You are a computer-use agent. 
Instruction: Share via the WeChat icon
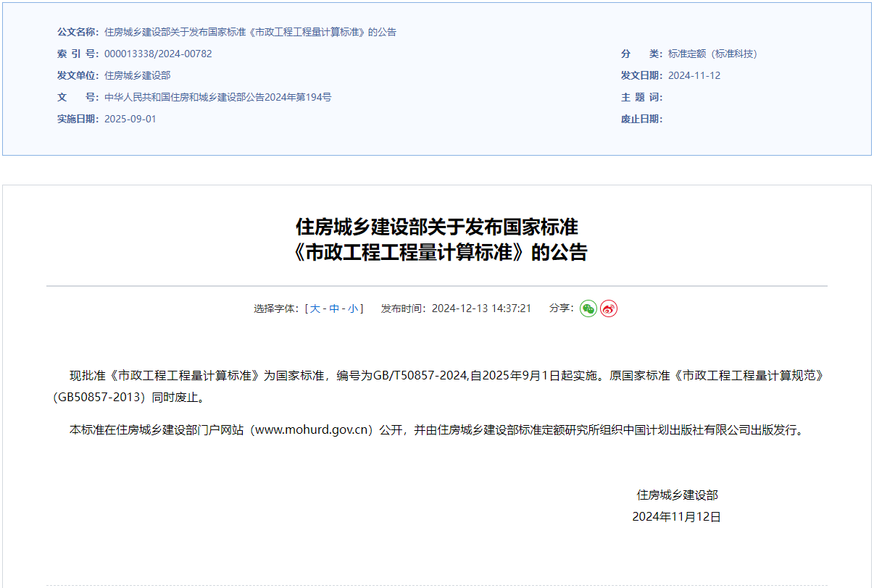[x=588, y=308]
